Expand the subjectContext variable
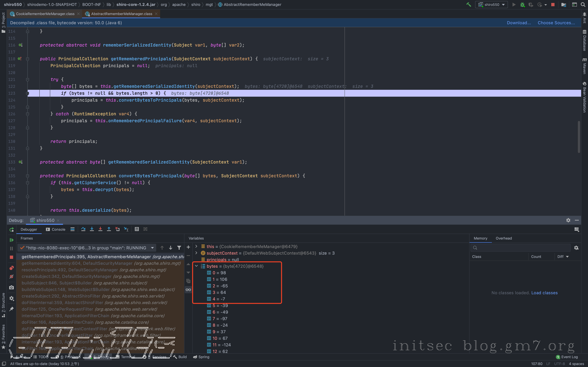The width and height of the screenshot is (588, 367). click(196, 253)
